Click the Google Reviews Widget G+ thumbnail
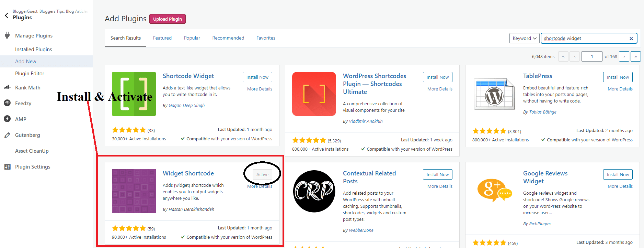Screen dimensions: 644x248 (494, 190)
